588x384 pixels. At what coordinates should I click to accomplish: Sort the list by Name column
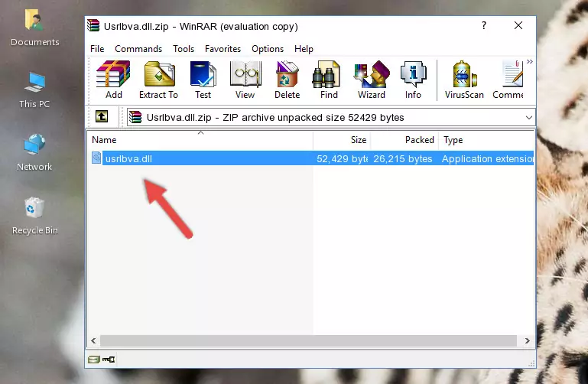(x=200, y=140)
